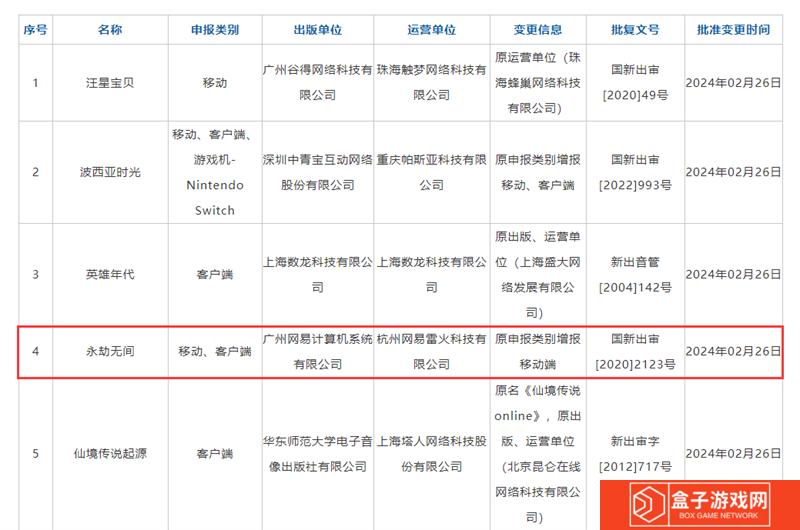Click the 变更信息 column header
This screenshot has height=530, width=800.
click(538, 30)
